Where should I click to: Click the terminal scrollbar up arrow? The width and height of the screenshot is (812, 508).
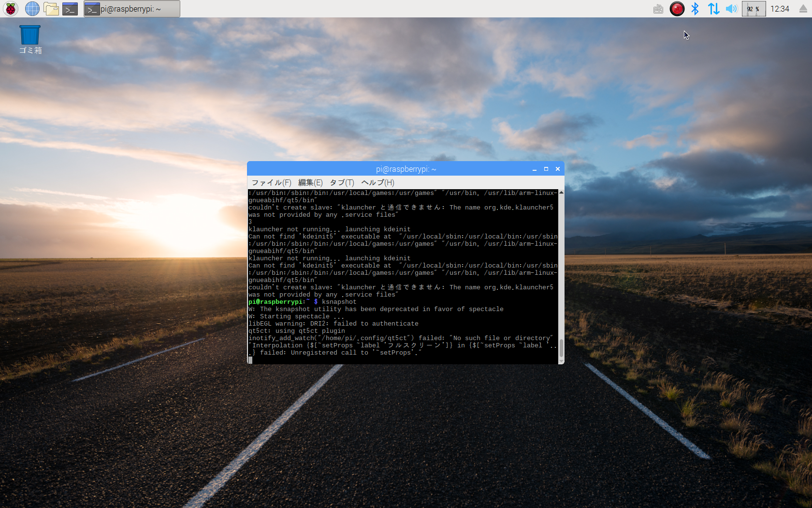tap(561, 193)
